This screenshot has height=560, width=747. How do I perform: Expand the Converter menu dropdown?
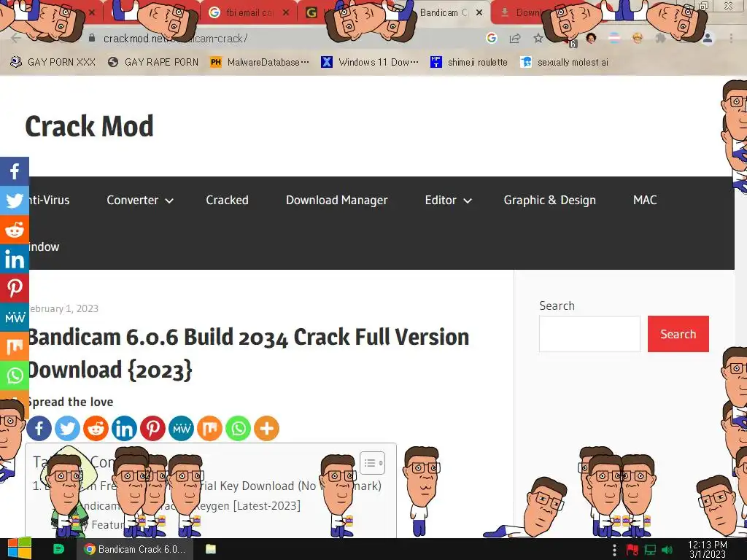(x=139, y=201)
